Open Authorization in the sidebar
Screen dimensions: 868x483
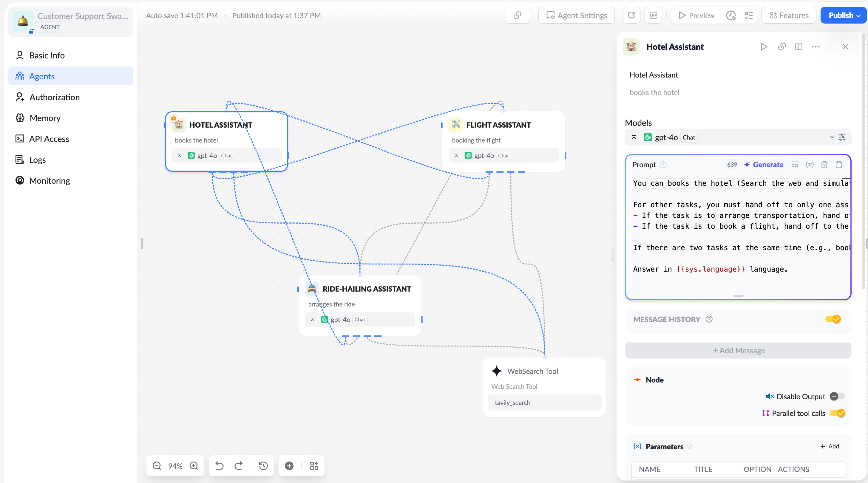[x=55, y=97]
